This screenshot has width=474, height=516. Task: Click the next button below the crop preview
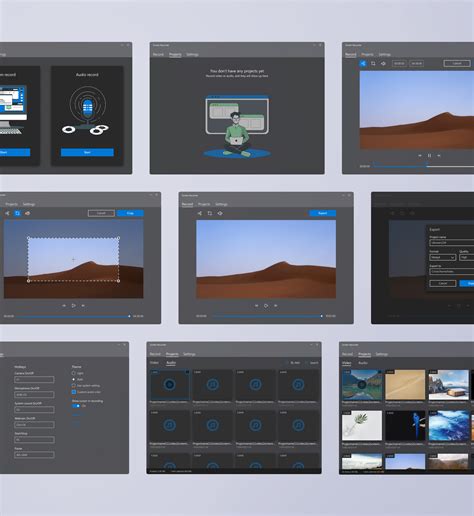pyautogui.click(x=83, y=305)
